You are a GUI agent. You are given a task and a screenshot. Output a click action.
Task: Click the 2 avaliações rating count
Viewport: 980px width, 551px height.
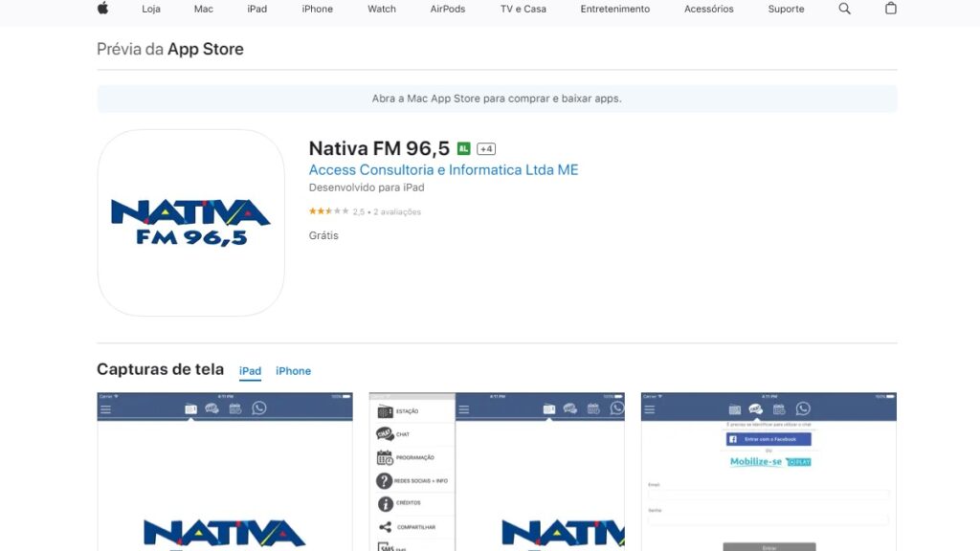[397, 211]
